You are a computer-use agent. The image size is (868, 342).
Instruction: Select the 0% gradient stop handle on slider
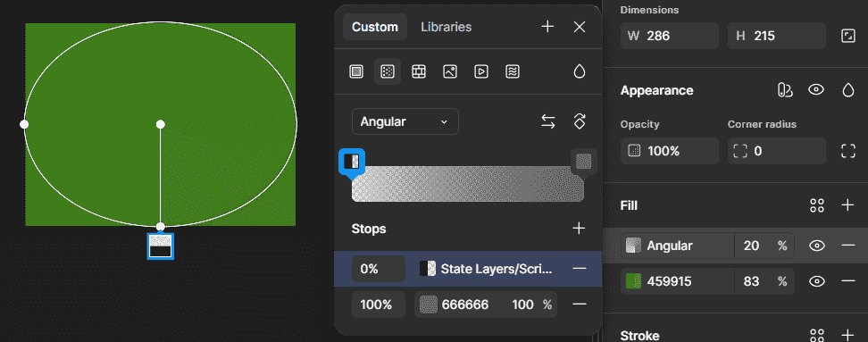tap(352, 162)
